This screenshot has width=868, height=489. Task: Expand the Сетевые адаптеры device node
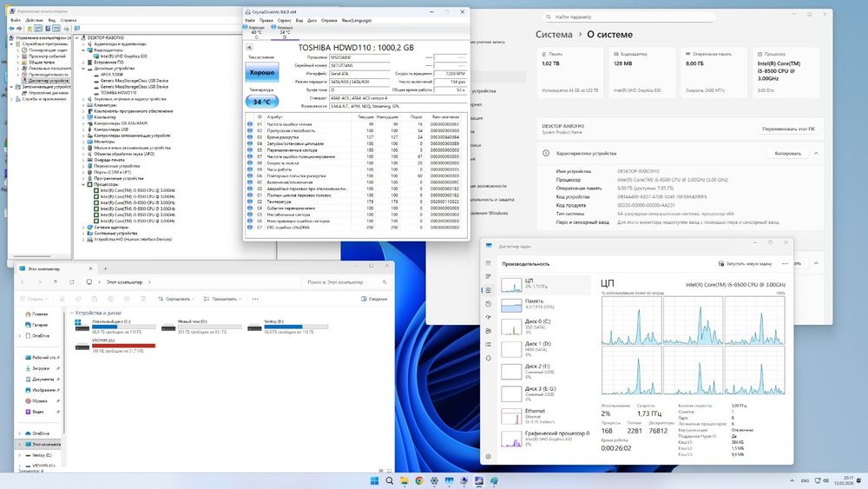tap(83, 227)
